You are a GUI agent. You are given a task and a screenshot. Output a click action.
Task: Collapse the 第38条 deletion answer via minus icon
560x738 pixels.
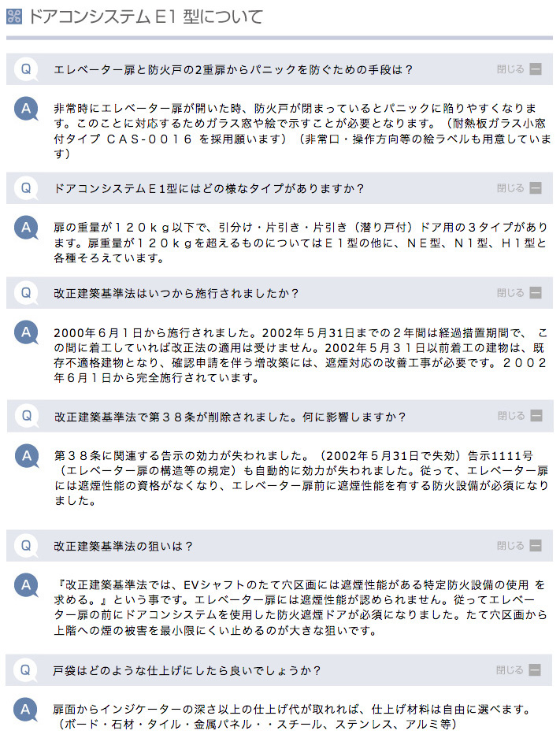click(x=536, y=416)
